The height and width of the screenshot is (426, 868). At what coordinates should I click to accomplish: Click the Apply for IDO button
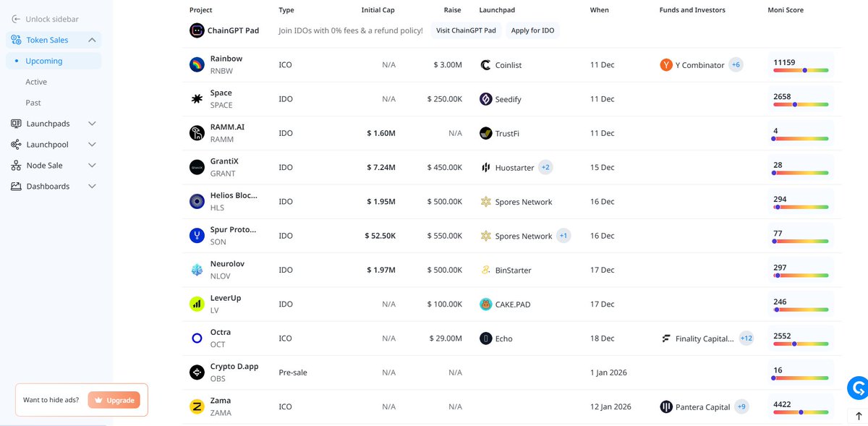[x=532, y=30]
